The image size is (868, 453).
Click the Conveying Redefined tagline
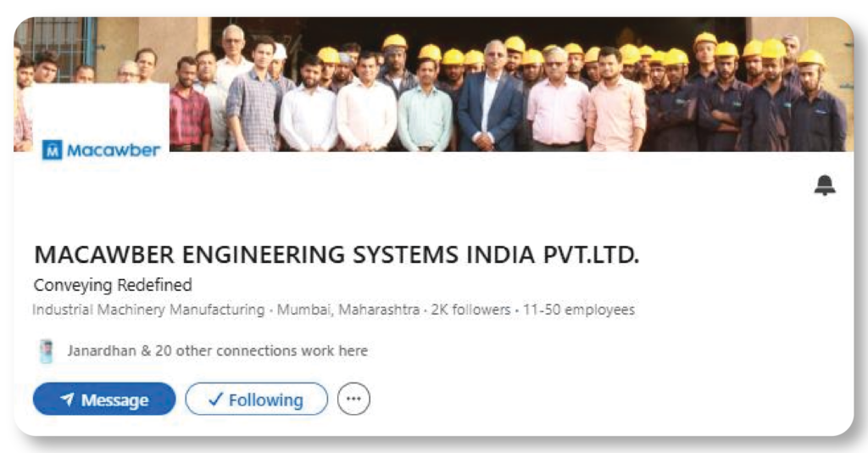click(113, 285)
